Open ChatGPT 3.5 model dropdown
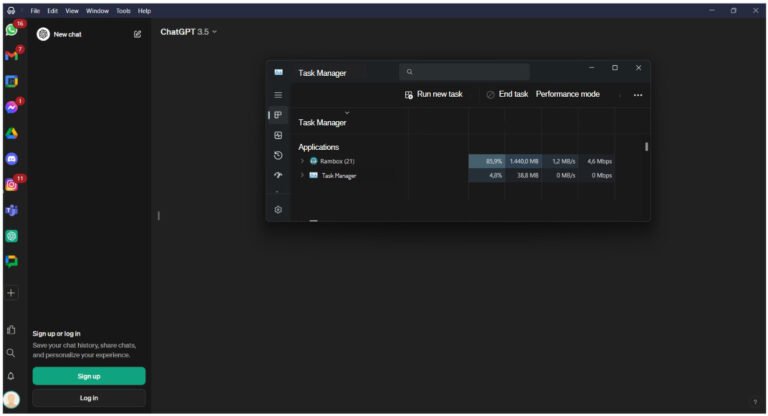The width and height of the screenshot is (768, 416). coord(188,32)
